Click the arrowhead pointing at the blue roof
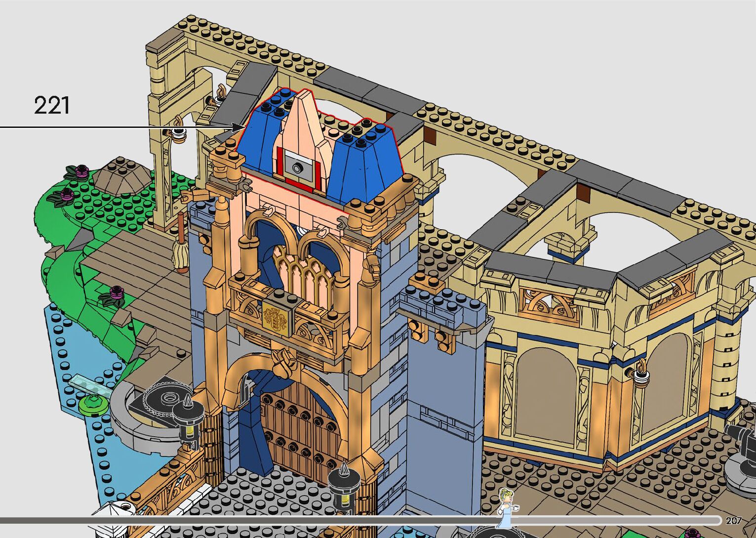This screenshot has width=756, height=538. coord(240,127)
